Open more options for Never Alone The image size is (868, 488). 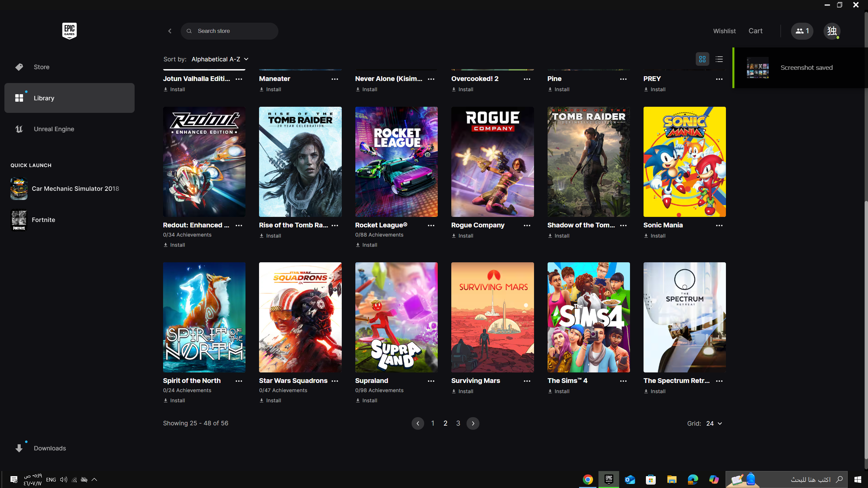pyautogui.click(x=431, y=79)
